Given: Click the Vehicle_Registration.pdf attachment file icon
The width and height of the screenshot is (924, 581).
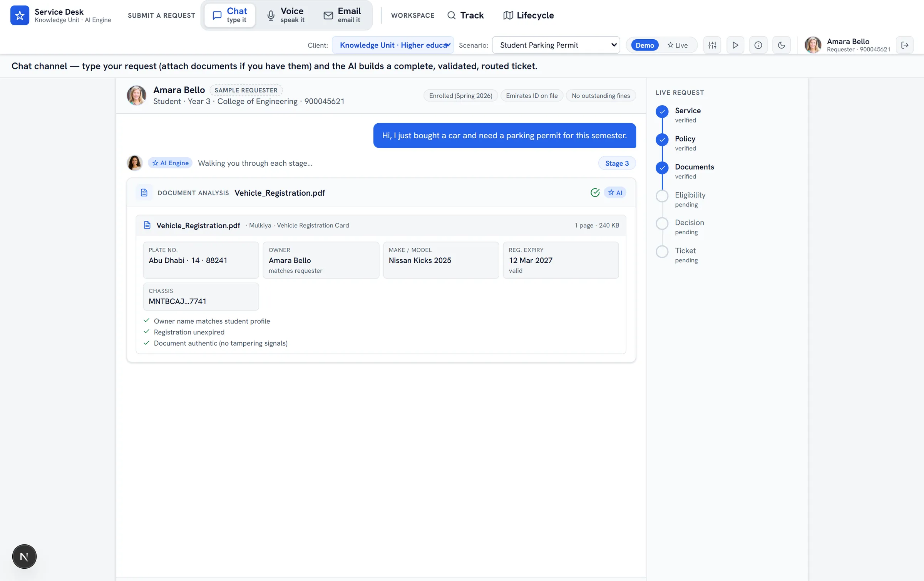Looking at the screenshot, I should point(147,225).
